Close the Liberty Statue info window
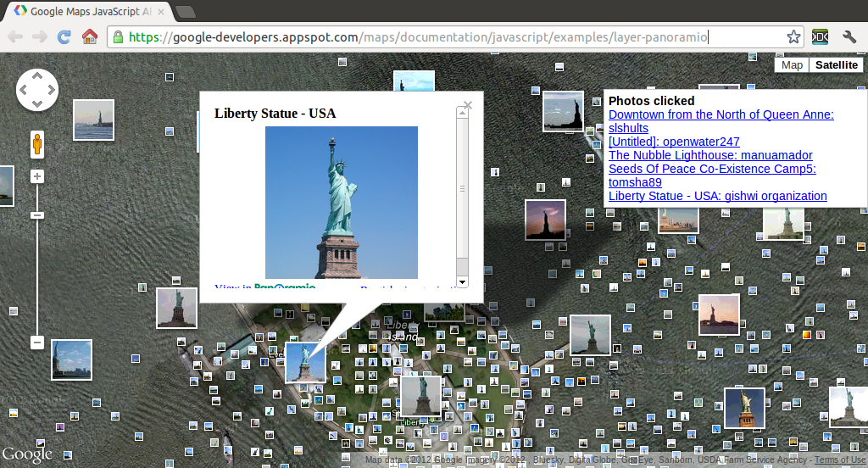Screen dimensions: 868x468 point(467,106)
